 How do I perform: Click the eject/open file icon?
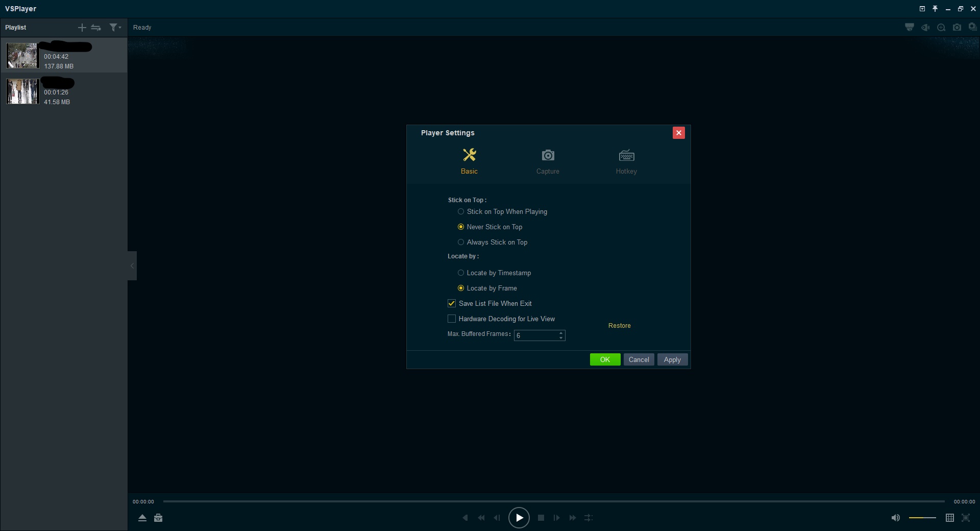(x=142, y=518)
